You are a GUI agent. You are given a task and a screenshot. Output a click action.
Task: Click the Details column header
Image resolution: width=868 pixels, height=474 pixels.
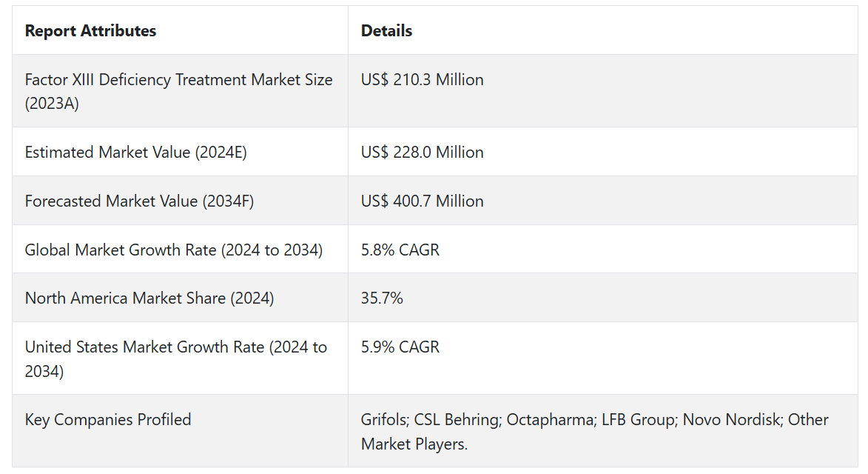pyautogui.click(x=386, y=31)
